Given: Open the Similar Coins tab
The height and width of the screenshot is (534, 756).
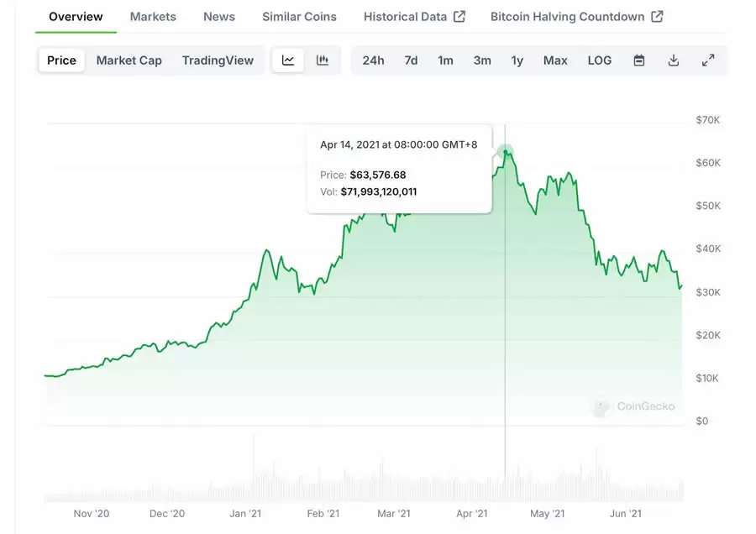Looking at the screenshot, I should [299, 17].
